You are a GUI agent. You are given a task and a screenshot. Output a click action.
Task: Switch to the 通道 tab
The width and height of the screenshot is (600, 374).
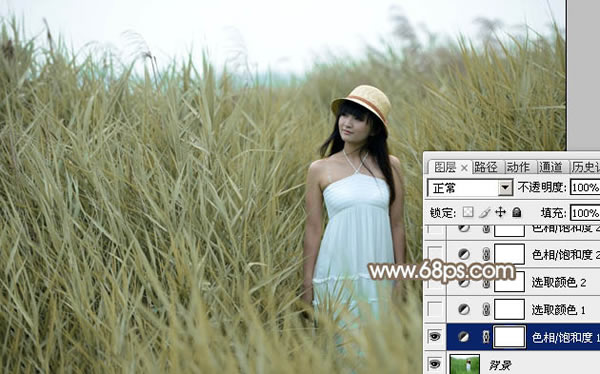551,167
